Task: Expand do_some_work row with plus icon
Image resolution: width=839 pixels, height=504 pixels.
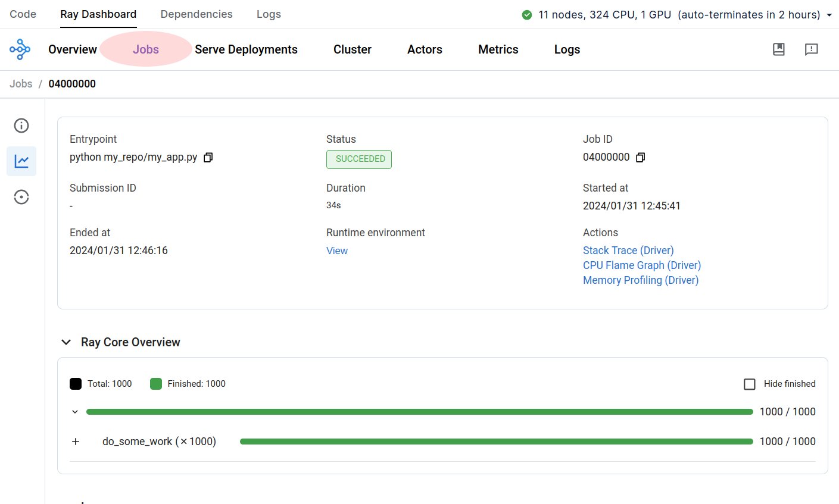Action: coord(76,442)
